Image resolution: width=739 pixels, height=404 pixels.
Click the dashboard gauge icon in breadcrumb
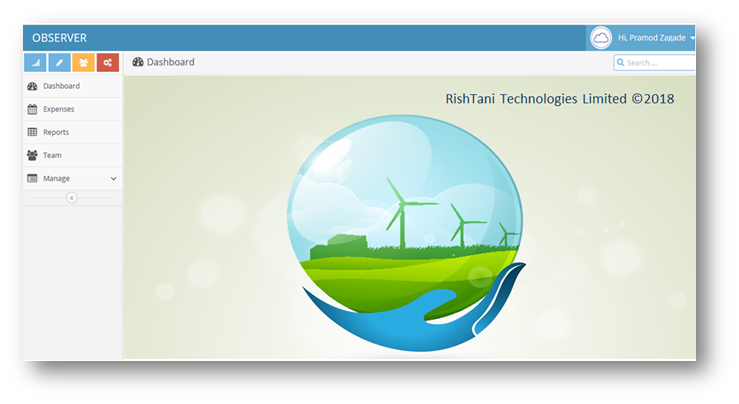[x=138, y=62]
